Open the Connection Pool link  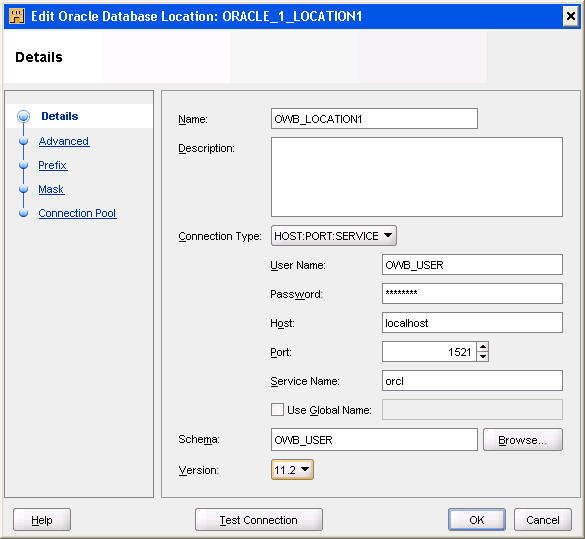tap(77, 213)
